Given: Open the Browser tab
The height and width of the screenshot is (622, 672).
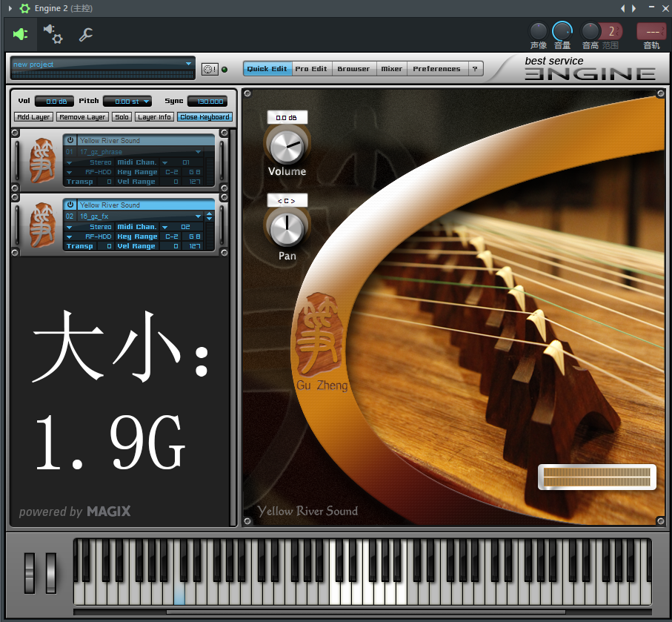Looking at the screenshot, I should [x=353, y=69].
